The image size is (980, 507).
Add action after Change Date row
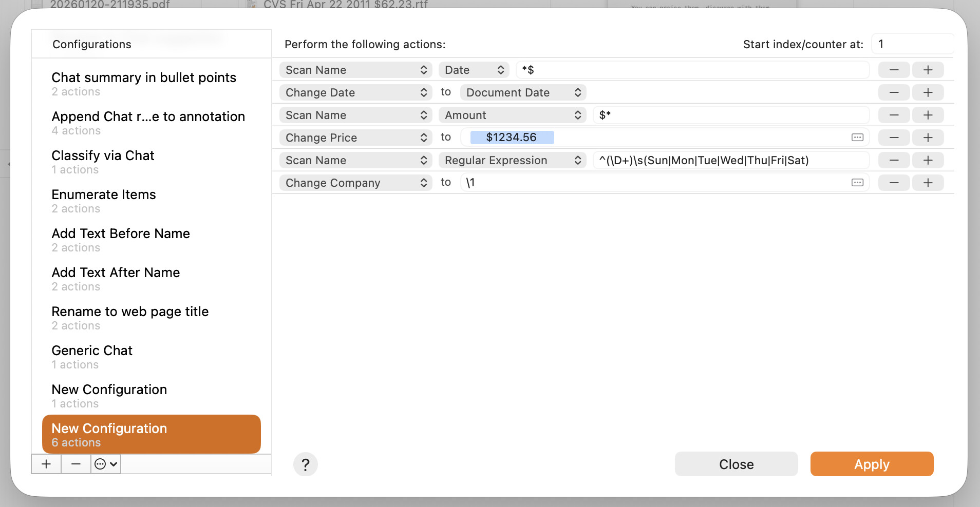click(928, 92)
